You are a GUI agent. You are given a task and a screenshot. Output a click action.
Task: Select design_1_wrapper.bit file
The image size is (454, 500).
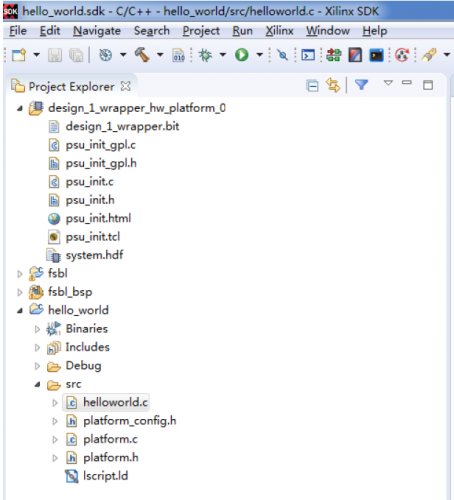pos(122,127)
